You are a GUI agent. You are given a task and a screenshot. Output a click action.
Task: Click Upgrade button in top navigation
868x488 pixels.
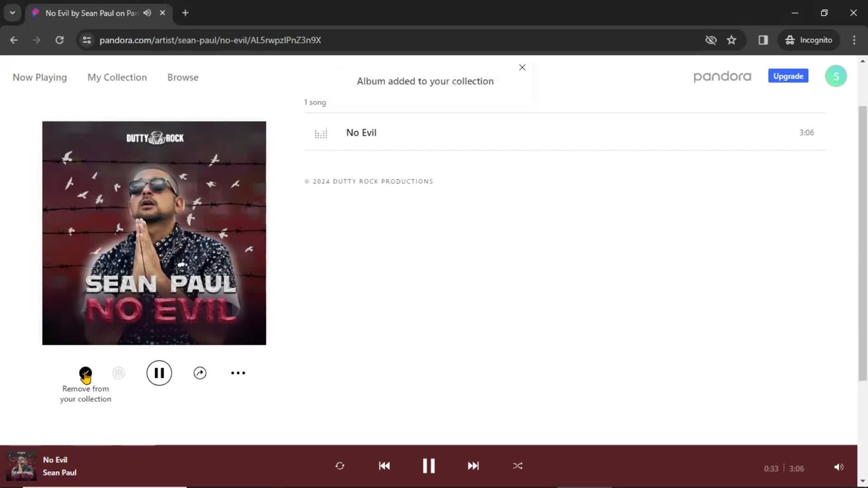(788, 75)
